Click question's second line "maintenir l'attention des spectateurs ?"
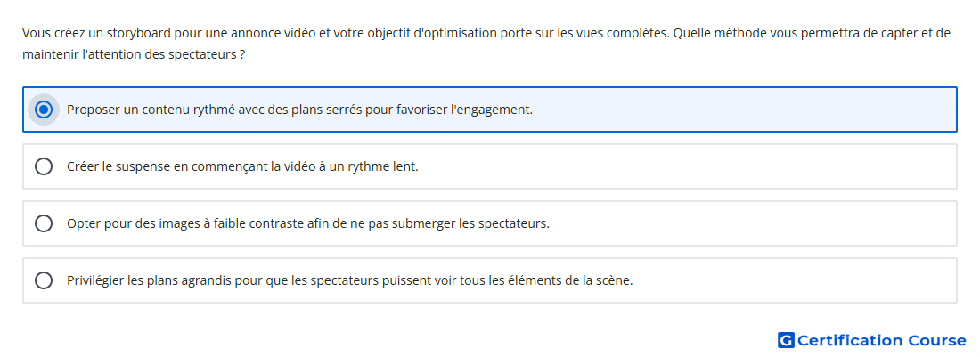Viewport: 980px width, 357px height. tap(134, 54)
